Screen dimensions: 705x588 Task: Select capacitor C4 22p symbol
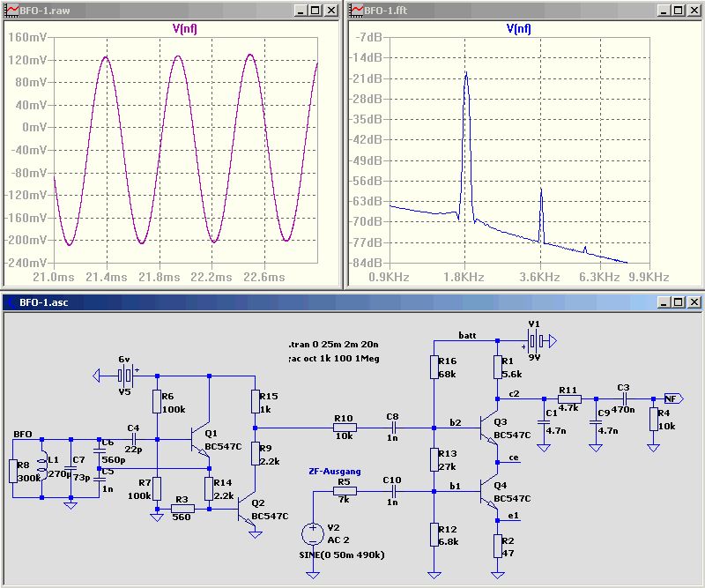(134, 439)
